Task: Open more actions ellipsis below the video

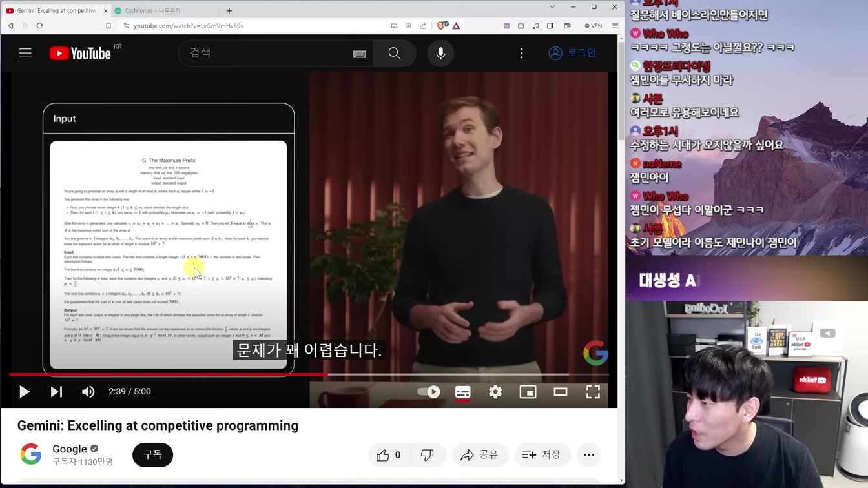Action: [x=589, y=455]
